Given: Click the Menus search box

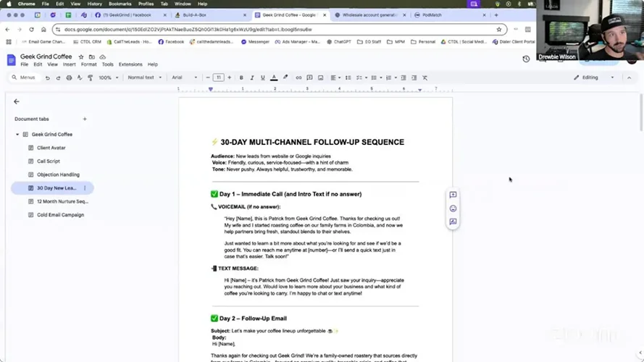Looking at the screenshot, I should coord(25,77).
